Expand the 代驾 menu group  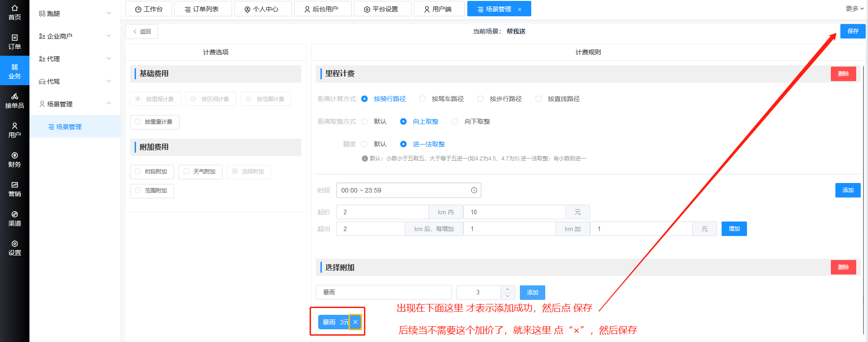coord(75,82)
